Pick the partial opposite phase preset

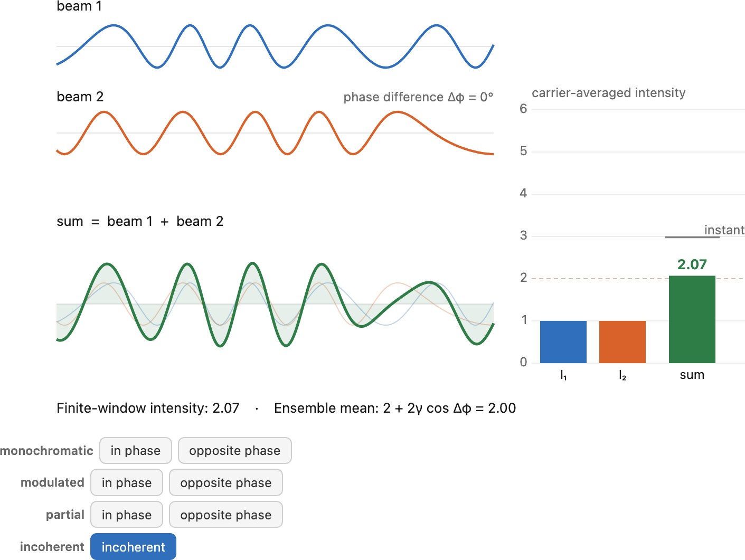coord(226,515)
